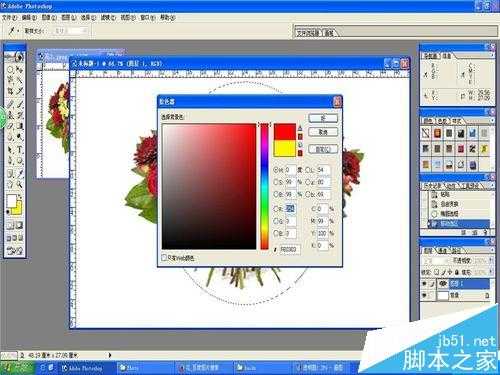Select the Healing Brush tool

(10, 104)
